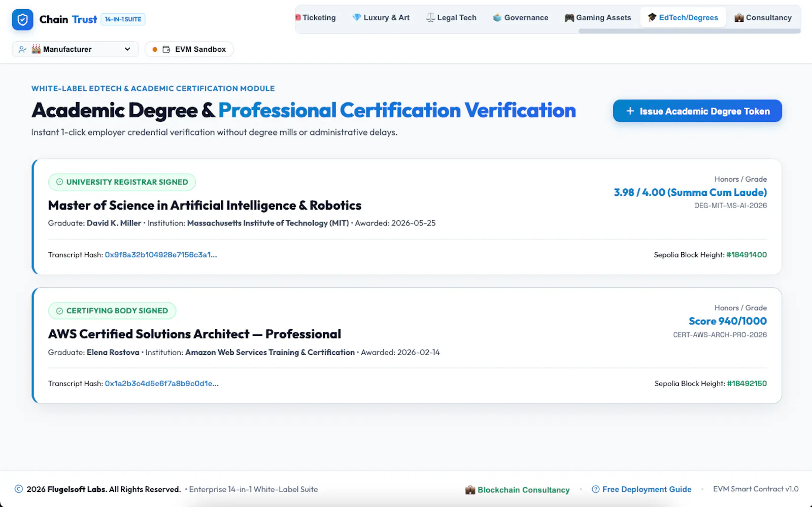Click the Certifying Body Signed badge
812x507 pixels.
(112, 311)
